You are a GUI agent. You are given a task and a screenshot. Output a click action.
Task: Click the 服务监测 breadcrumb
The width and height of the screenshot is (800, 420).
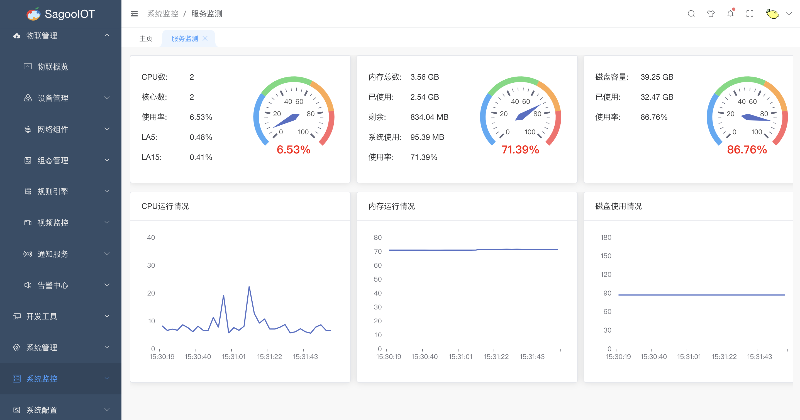click(x=207, y=14)
